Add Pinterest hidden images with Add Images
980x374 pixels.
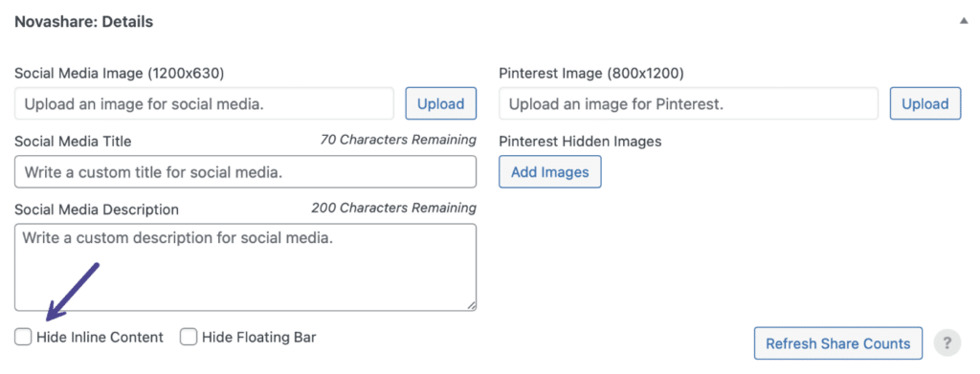[x=550, y=172]
